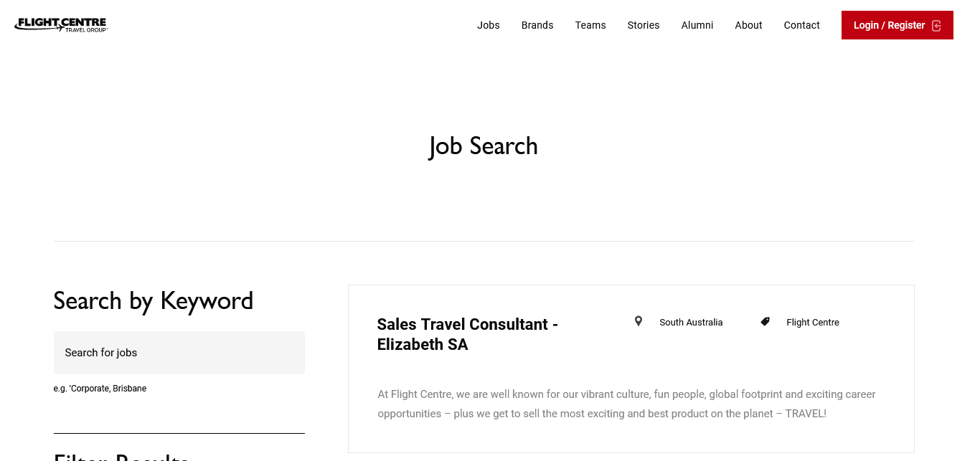Image resolution: width=980 pixels, height=461 pixels.
Task: Click the location pin icon
Action: 639,321
